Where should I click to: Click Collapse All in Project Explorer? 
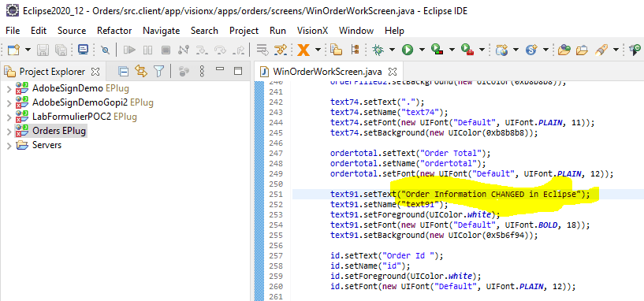coord(123,72)
